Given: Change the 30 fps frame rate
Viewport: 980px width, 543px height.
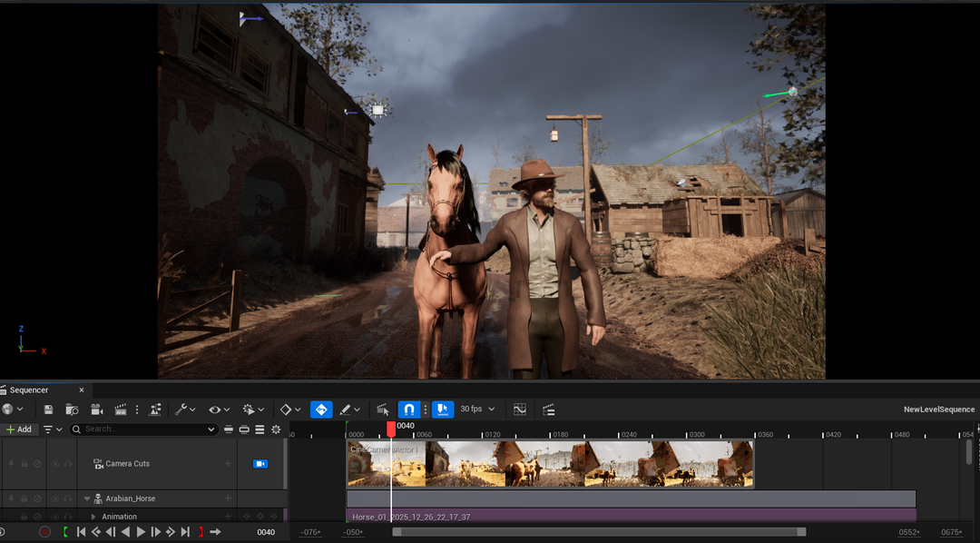Looking at the screenshot, I should point(477,410).
